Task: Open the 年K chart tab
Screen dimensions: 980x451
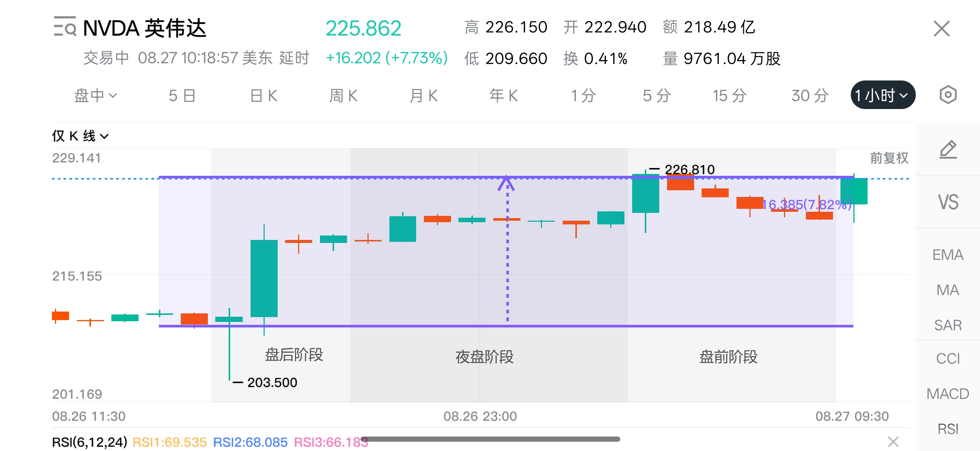Action: (503, 95)
